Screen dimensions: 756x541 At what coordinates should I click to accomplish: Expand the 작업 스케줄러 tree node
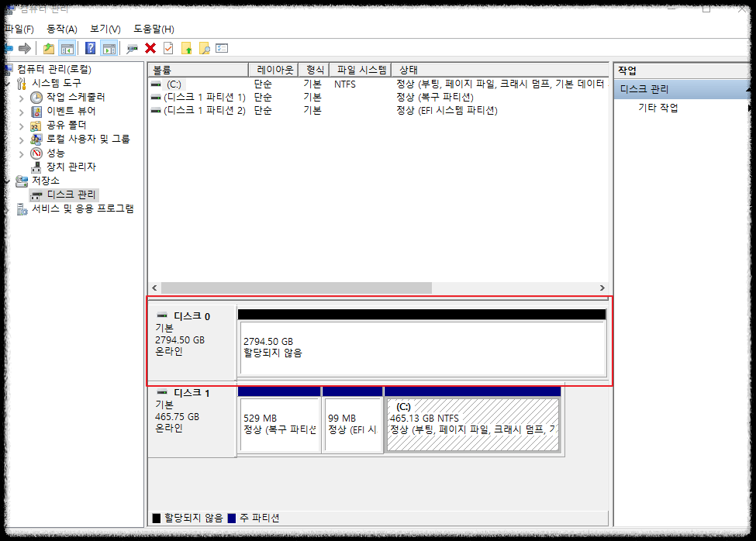(x=21, y=98)
